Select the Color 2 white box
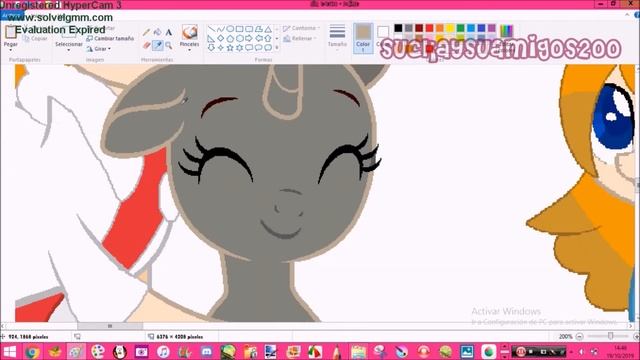This screenshot has width=640, height=360. 382,32
